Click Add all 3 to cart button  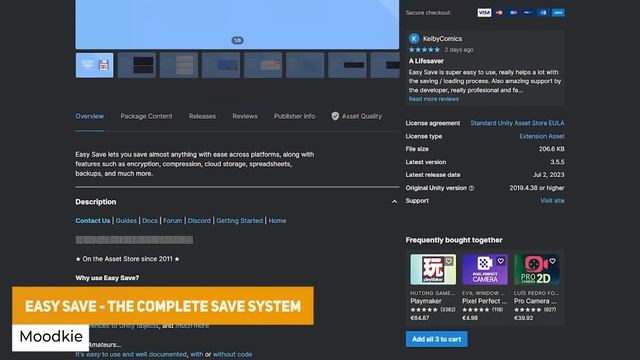[x=436, y=339]
